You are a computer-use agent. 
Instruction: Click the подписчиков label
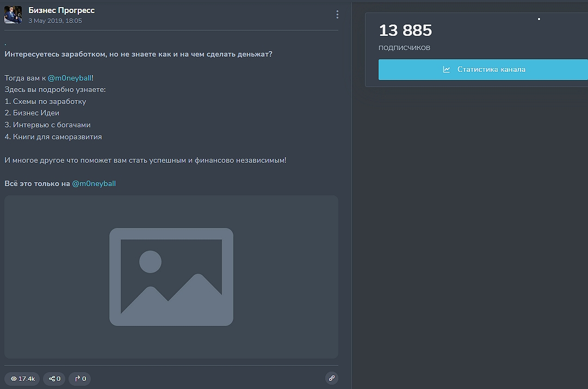coord(404,47)
